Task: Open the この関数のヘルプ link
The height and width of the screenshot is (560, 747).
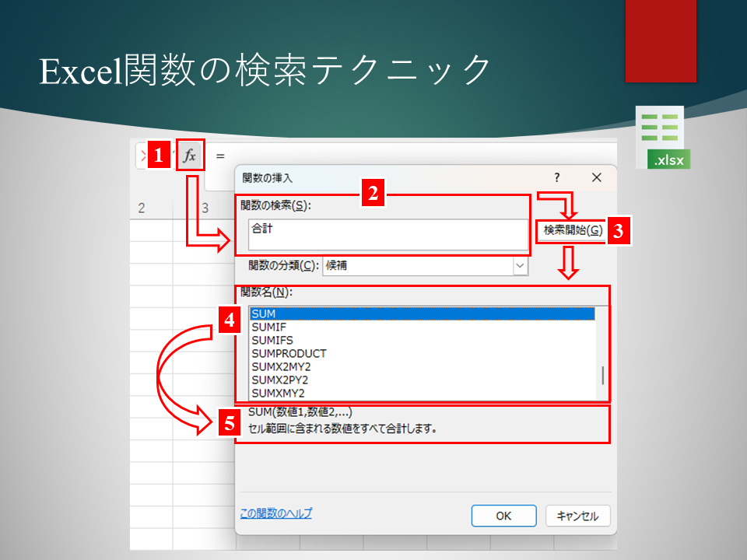Action: (x=276, y=513)
